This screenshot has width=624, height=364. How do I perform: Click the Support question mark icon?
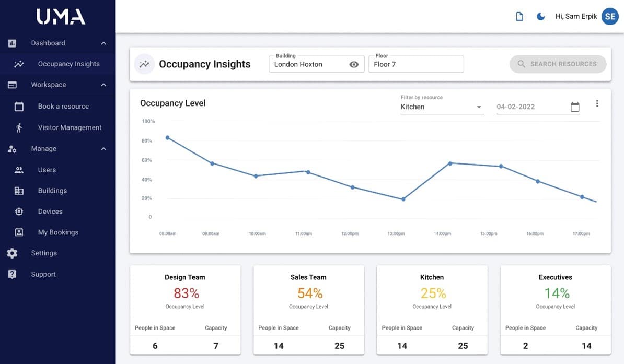[x=13, y=274]
